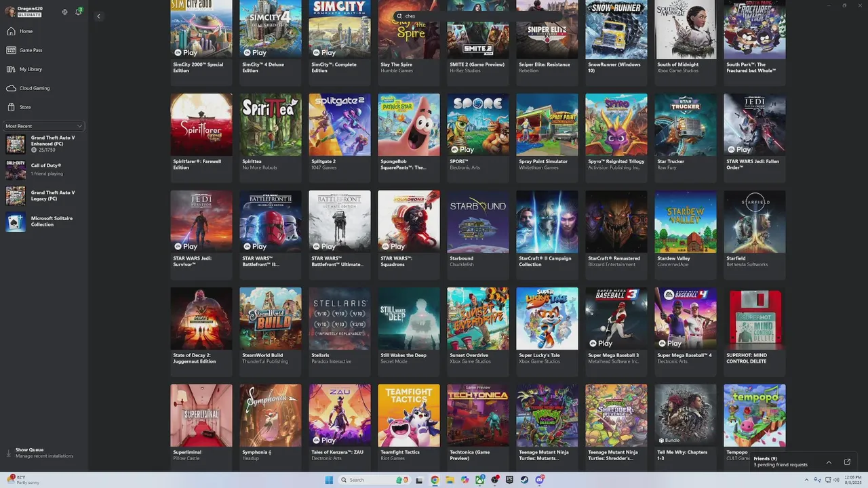Open the Windows Start menu
This screenshot has height=488, width=868.
[x=329, y=480]
